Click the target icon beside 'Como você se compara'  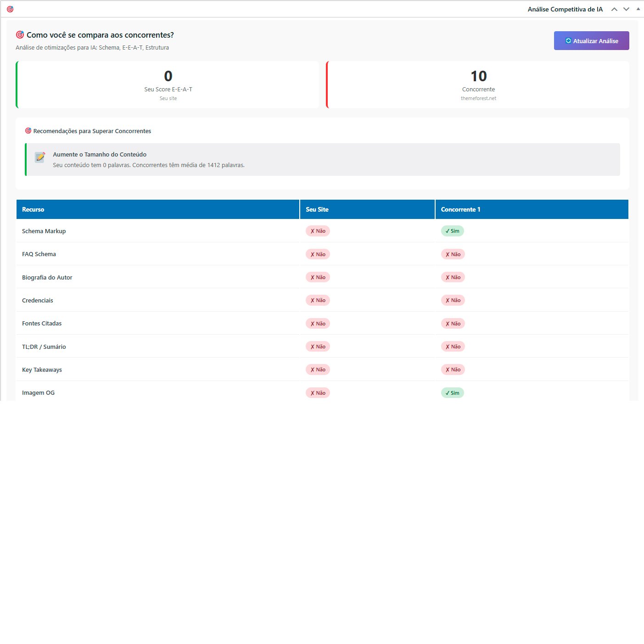coord(20,35)
